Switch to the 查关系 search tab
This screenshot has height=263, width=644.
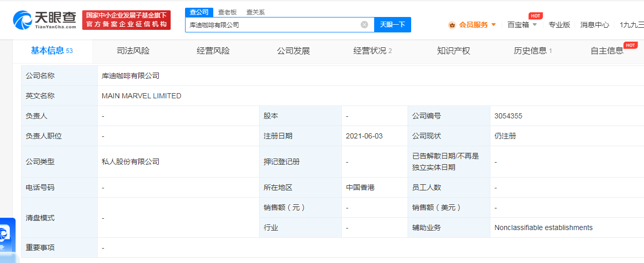pyautogui.click(x=255, y=12)
